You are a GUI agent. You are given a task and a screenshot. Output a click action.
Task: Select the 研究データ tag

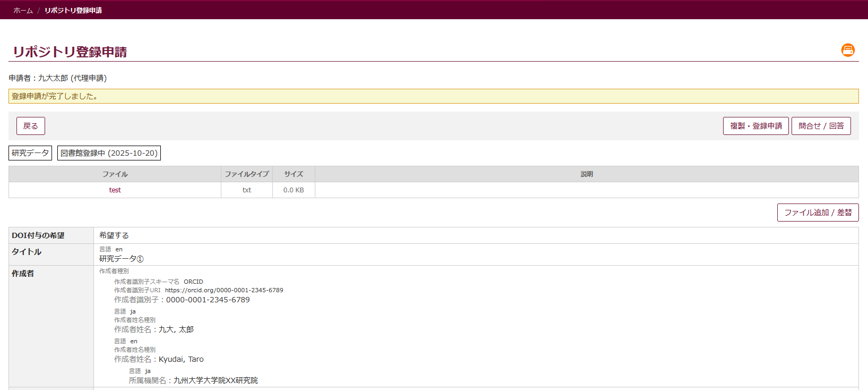[30, 153]
